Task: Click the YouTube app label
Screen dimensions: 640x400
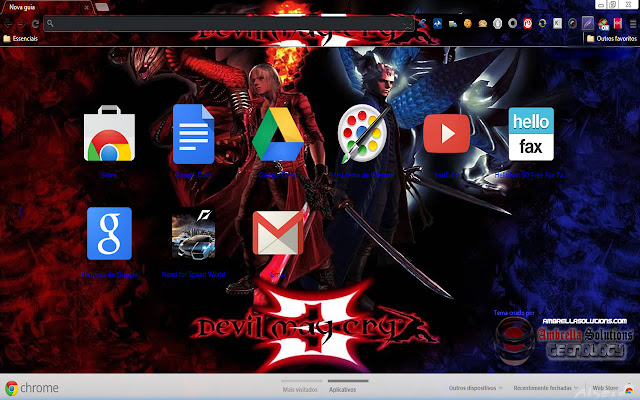Action: (447, 175)
